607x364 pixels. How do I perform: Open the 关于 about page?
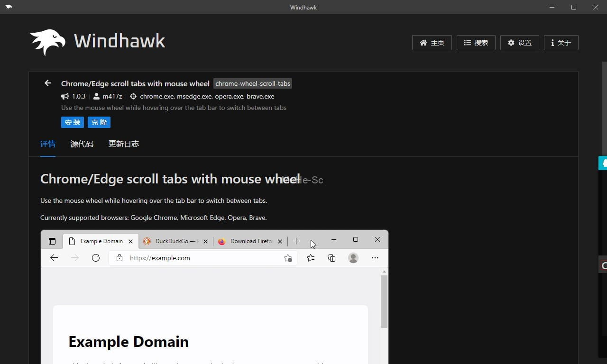(x=561, y=43)
